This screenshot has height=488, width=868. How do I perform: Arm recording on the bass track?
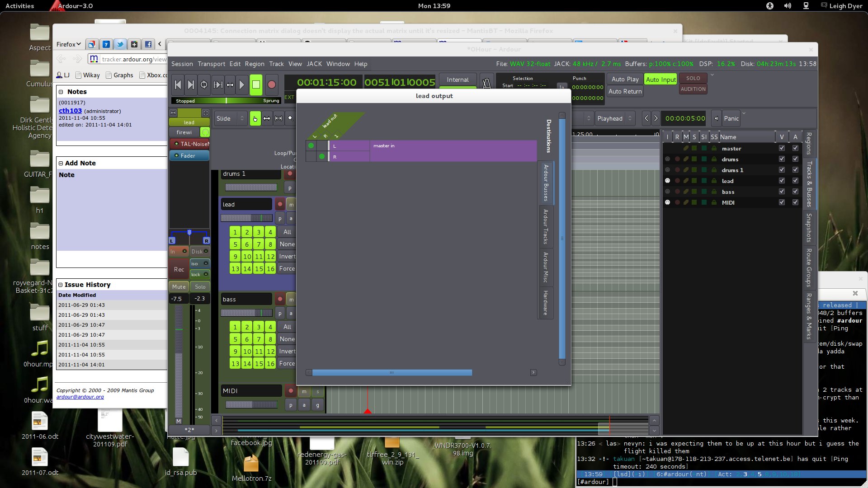pyautogui.click(x=280, y=299)
